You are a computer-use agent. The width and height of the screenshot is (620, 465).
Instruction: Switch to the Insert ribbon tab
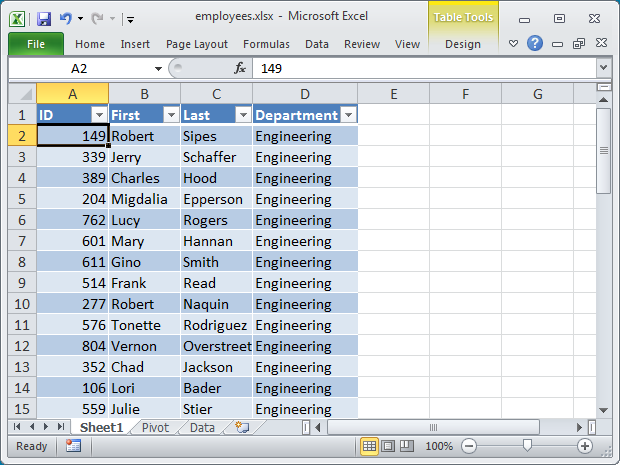(135, 44)
